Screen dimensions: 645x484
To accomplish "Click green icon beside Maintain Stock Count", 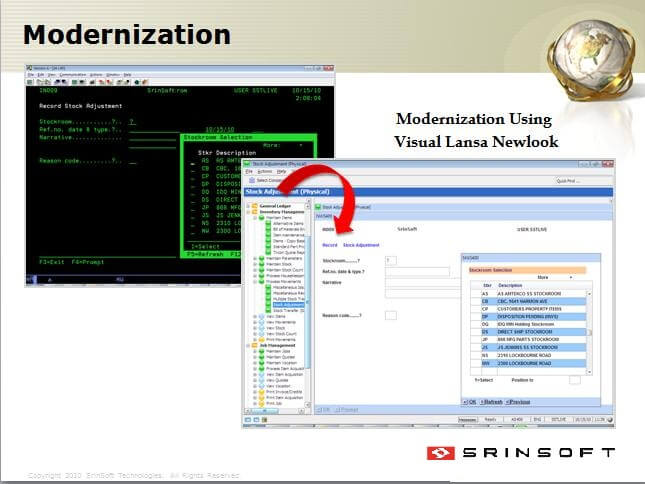I will tap(262, 270).
